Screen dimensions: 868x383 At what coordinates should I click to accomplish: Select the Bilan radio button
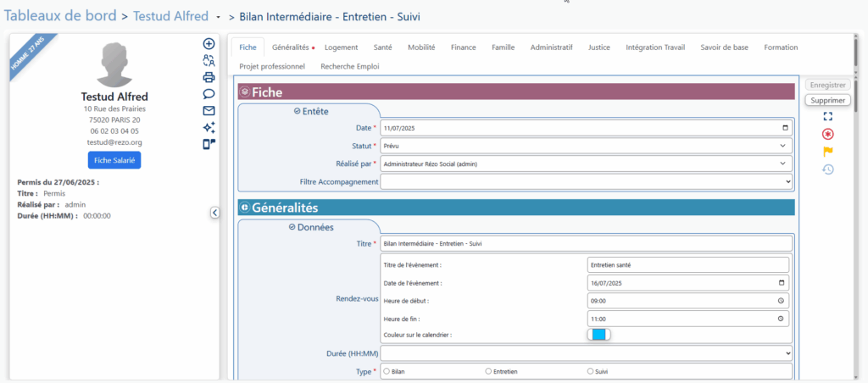387,371
